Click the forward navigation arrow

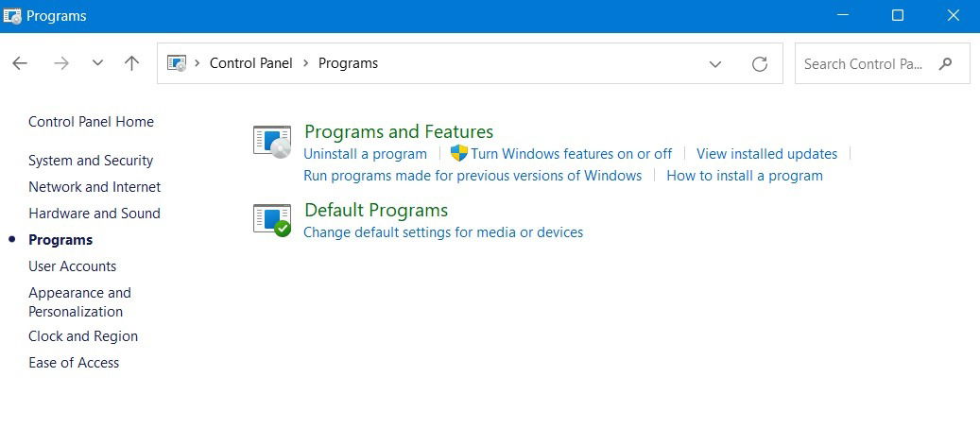[61, 63]
